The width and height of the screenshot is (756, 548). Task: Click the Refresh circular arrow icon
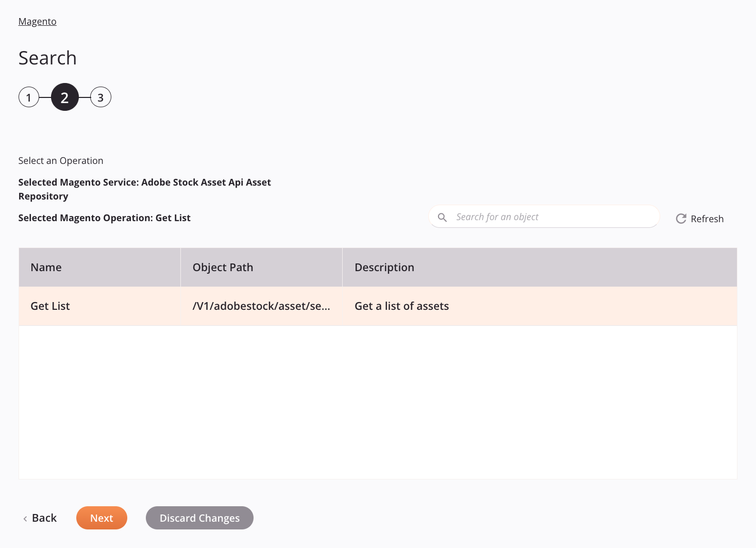(x=681, y=219)
